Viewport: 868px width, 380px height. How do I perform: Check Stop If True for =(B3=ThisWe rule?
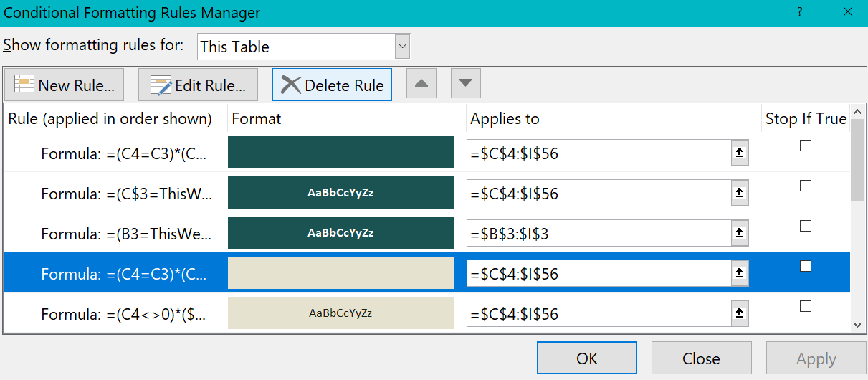coord(806,226)
